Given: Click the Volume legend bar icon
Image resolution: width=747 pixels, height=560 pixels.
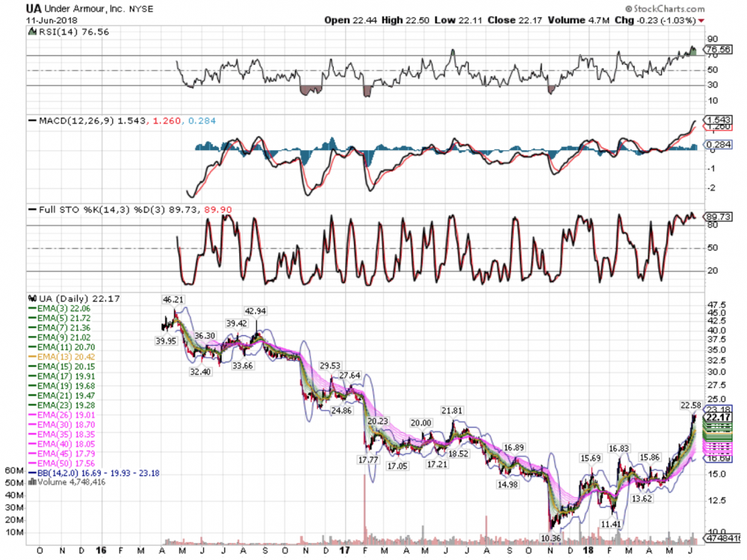Looking at the screenshot, I should [31, 482].
